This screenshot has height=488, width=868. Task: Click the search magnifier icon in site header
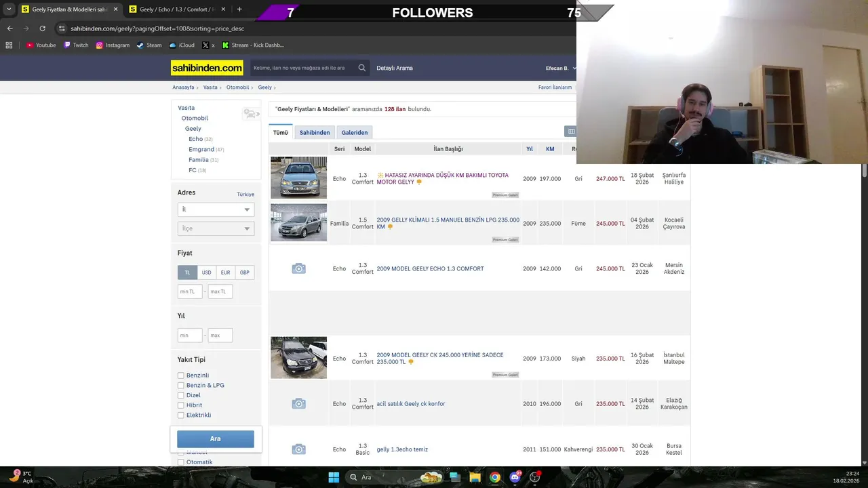tap(362, 68)
